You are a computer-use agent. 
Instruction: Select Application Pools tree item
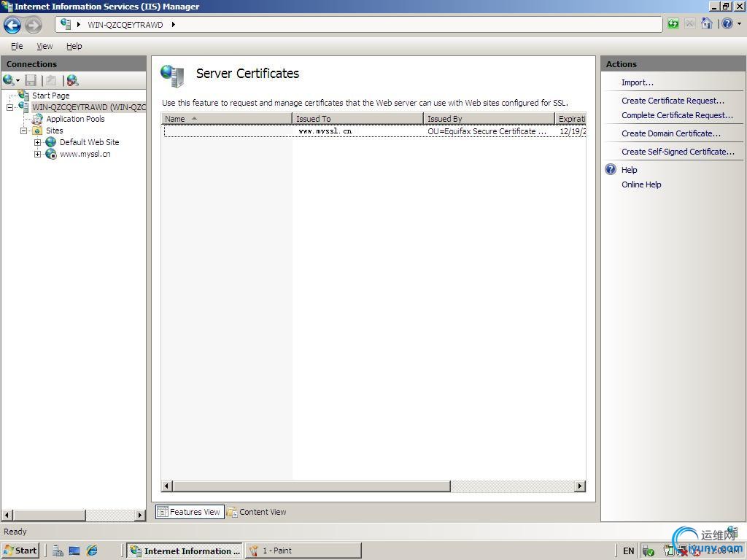75,119
